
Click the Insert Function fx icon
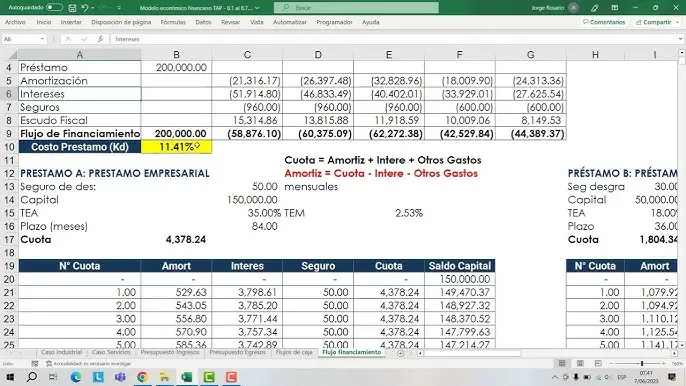pos(100,39)
